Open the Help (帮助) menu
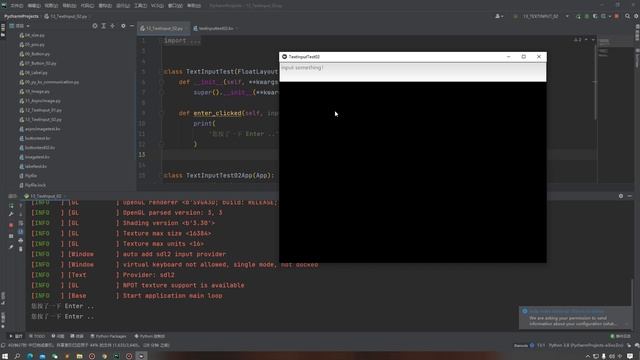This screenshot has width=640, height=360. pos(194,6)
